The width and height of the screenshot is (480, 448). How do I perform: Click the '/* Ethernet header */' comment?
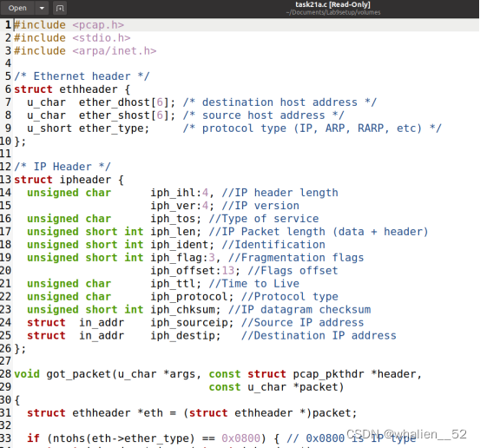point(82,76)
